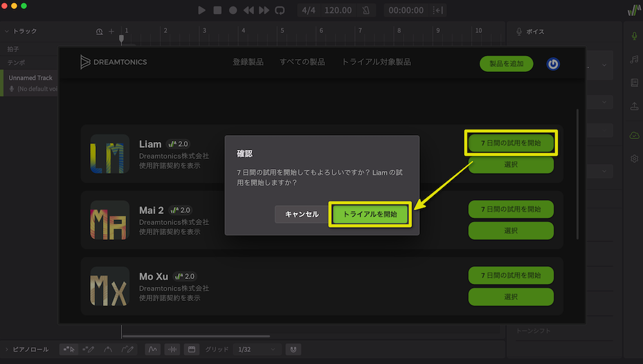Click 選択 for Mai 2
The height and width of the screenshot is (364, 643).
click(x=511, y=231)
